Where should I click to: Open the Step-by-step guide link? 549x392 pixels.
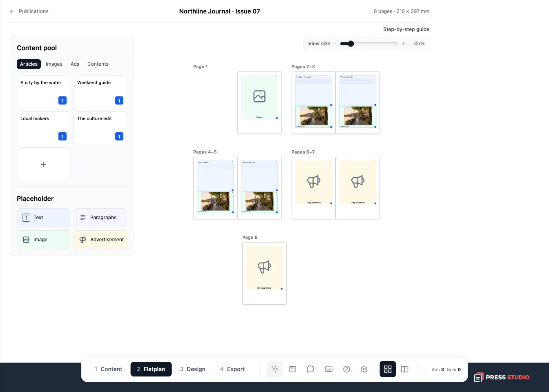coord(406,29)
